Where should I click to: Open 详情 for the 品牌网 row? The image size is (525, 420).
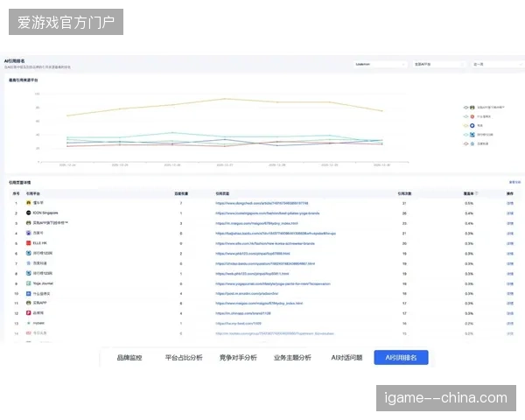click(x=510, y=313)
